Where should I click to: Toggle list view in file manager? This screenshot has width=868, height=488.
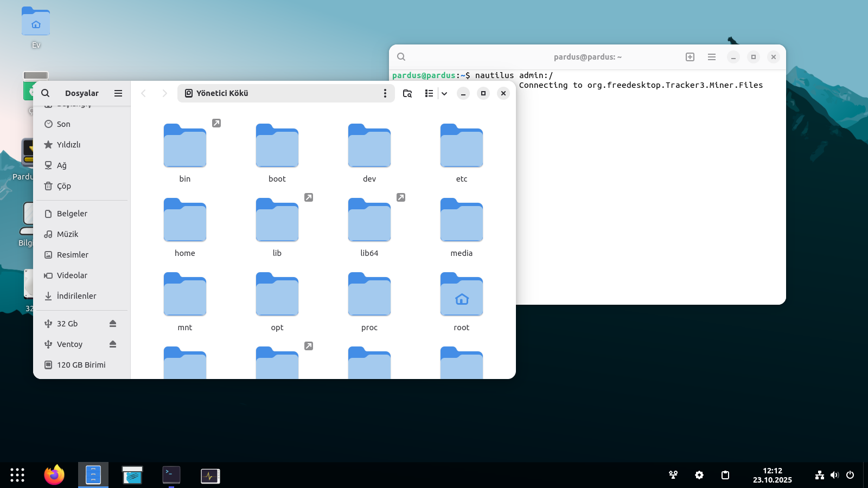(x=429, y=93)
